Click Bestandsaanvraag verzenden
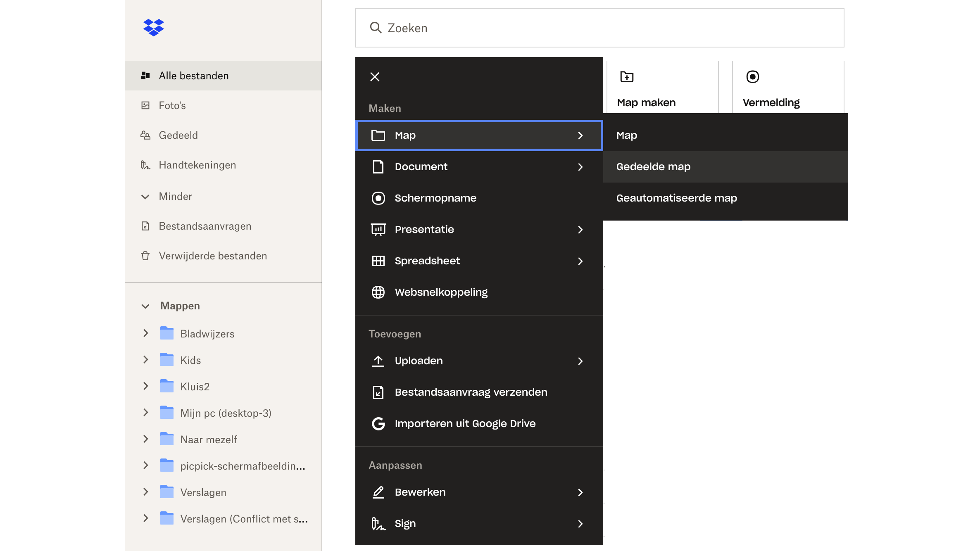 click(x=471, y=392)
